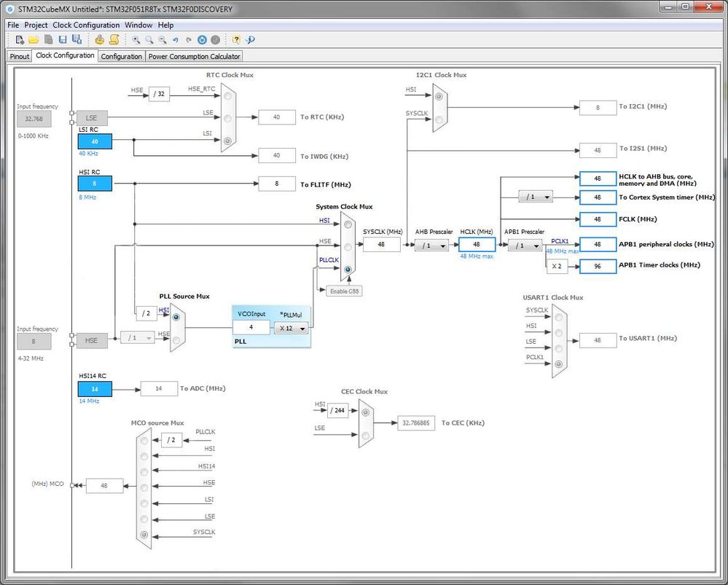
Task: Select HSI in System Clock Mux
Action: click(x=348, y=224)
